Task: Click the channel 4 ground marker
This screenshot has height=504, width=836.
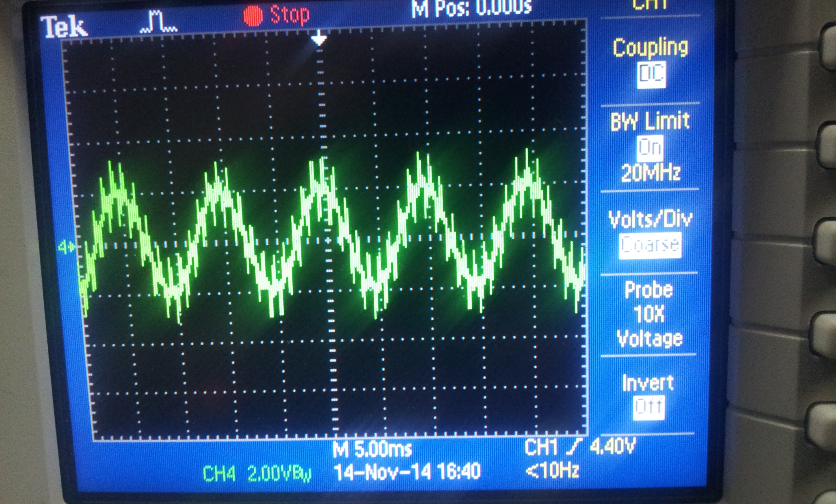Action: tap(67, 247)
